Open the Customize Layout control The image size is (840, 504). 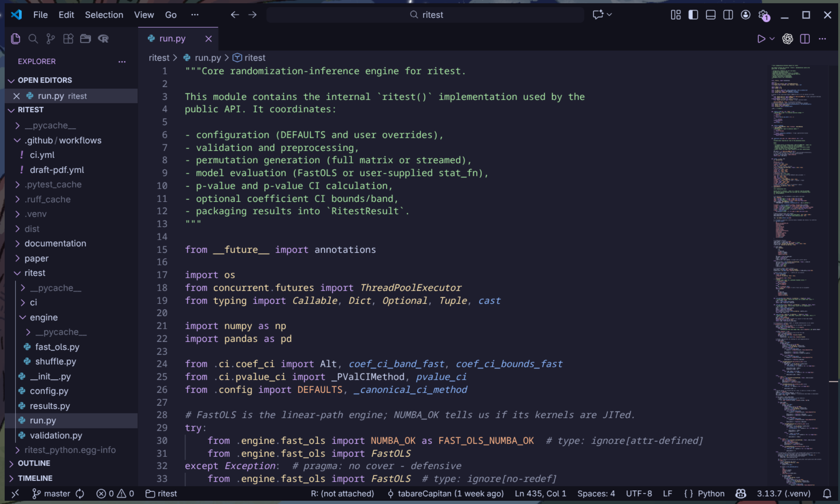[x=676, y=15]
